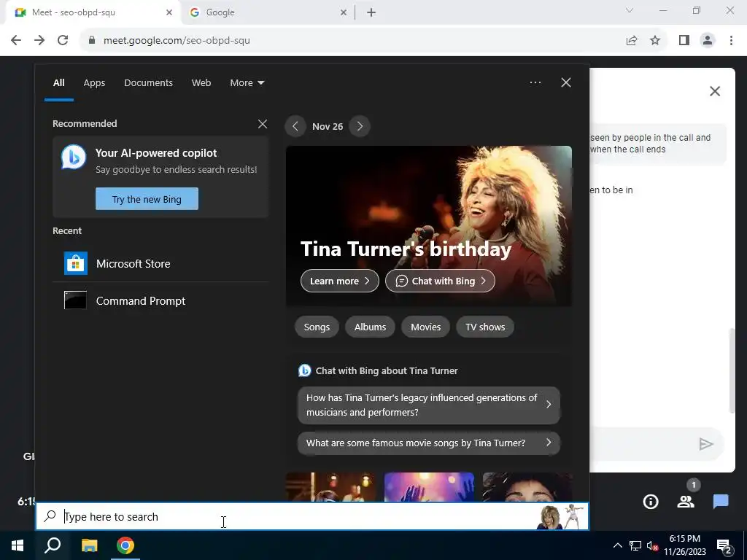Open Command Prompt from Recent
This screenshot has width=747, height=560.
(x=160, y=301)
